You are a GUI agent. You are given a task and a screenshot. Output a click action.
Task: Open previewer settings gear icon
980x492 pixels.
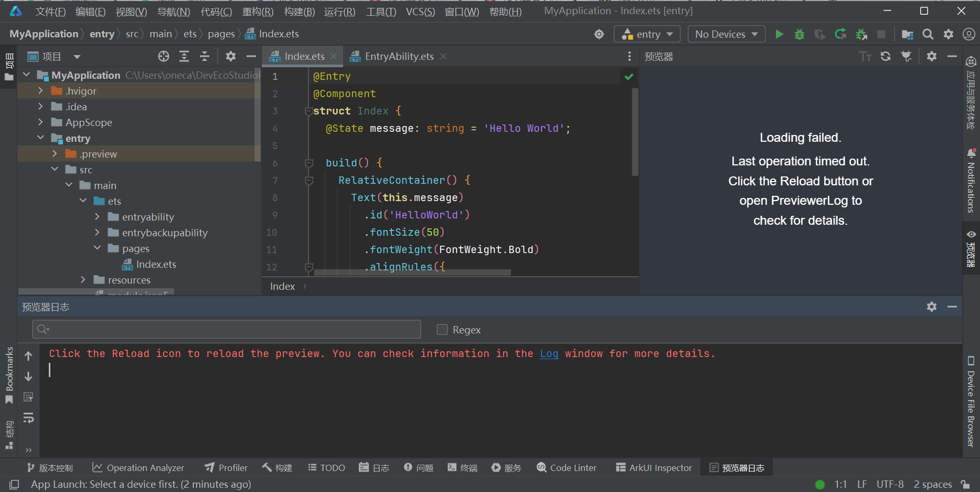(x=932, y=56)
